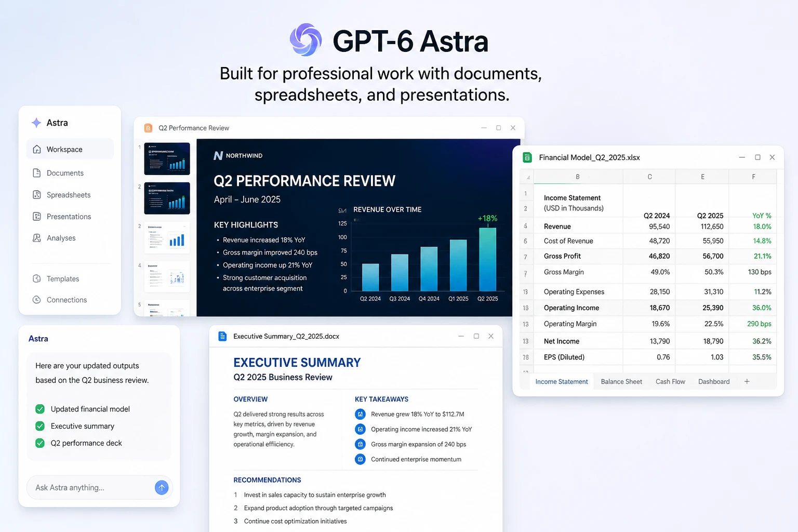Click the Northwind N logo on slide
This screenshot has width=798, height=532.
tap(218, 155)
